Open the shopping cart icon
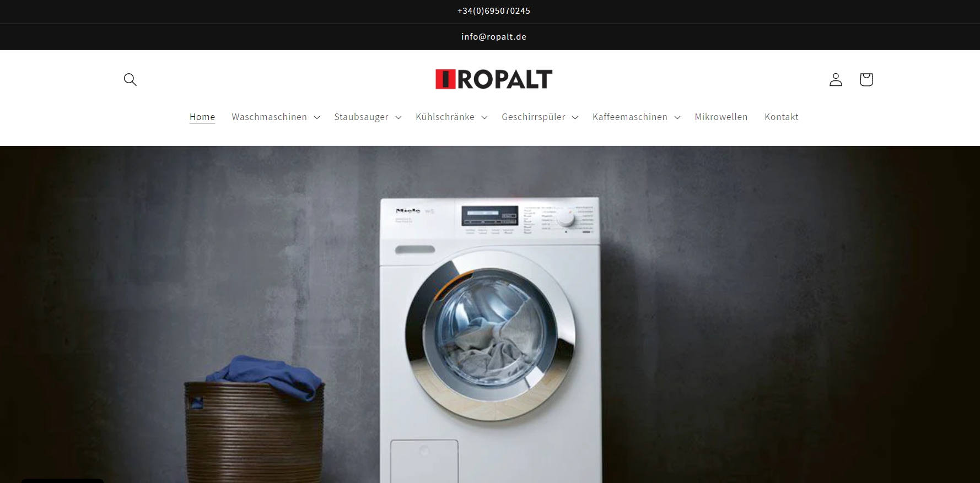This screenshot has width=980, height=483. coord(866,79)
